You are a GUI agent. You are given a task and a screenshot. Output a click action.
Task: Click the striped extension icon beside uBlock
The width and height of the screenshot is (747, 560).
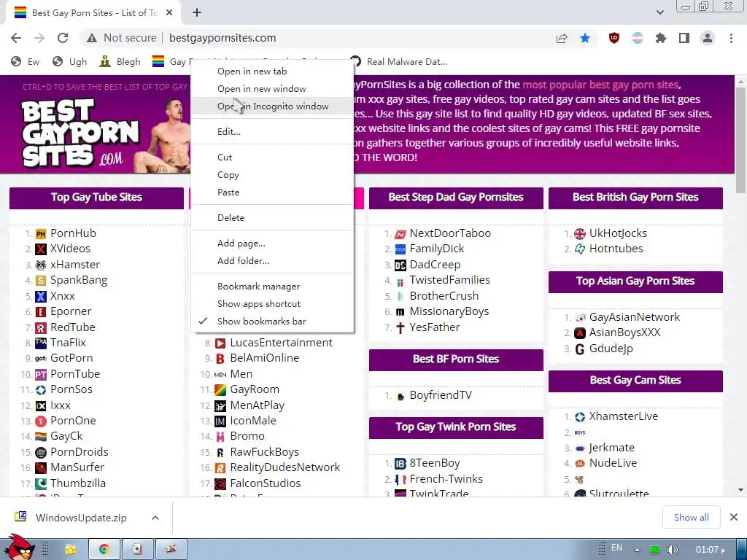(x=638, y=38)
